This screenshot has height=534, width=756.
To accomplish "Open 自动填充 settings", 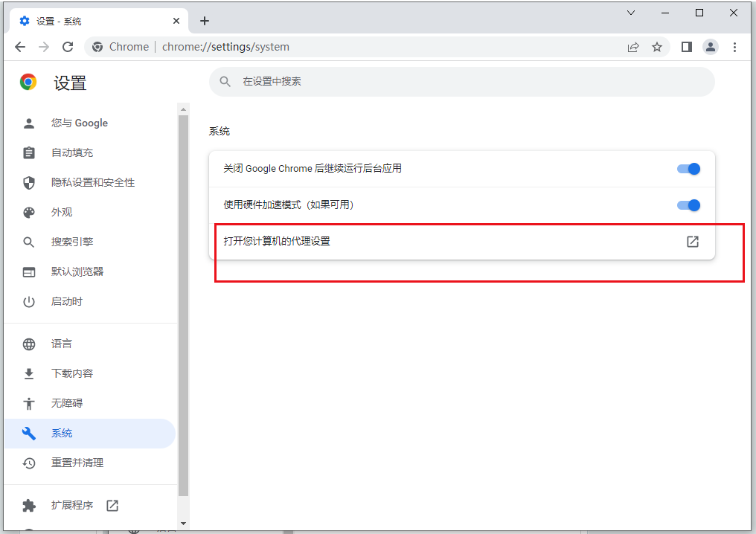I will [90, 152].
